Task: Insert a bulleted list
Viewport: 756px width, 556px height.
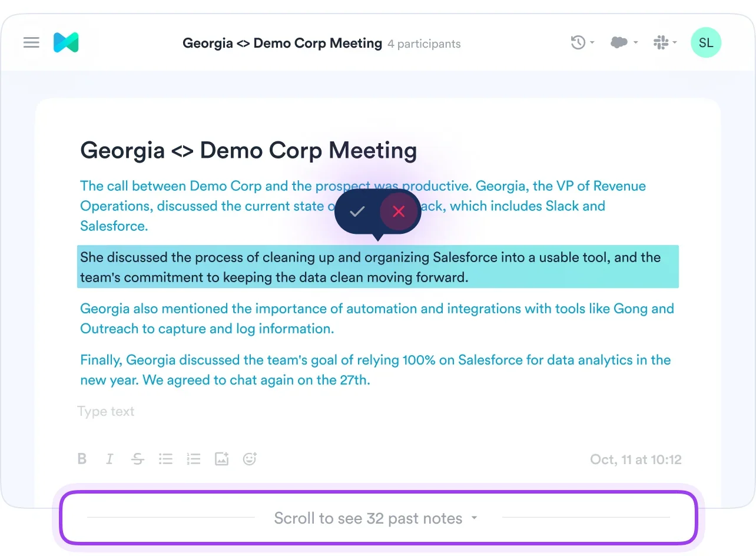Action: 165,459
